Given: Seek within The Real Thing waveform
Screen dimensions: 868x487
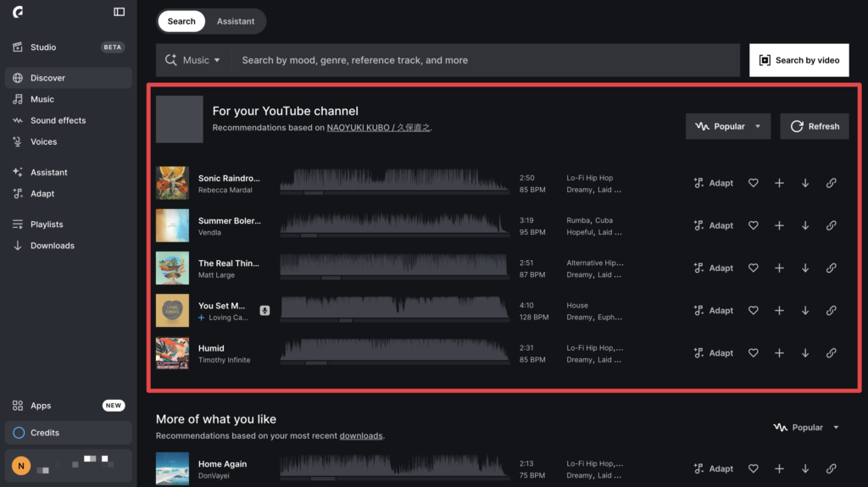Looking at the screenshot, I should pyautogui.click(x=395, y=266).
